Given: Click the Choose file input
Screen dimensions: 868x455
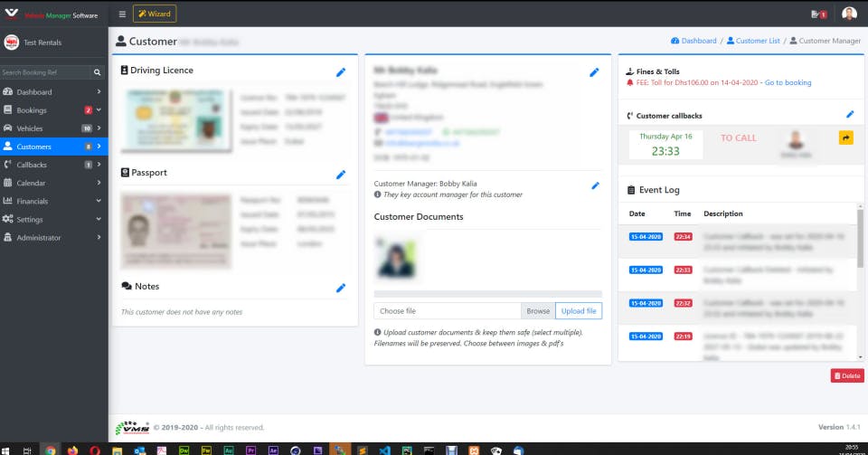Looking at the screenshot, I should coord(448,311).
